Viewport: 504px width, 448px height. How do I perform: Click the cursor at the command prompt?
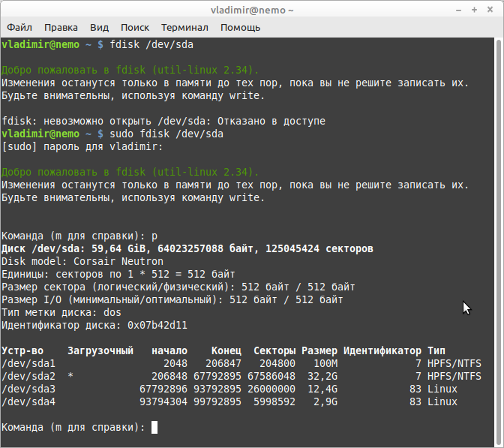[154, 428]
